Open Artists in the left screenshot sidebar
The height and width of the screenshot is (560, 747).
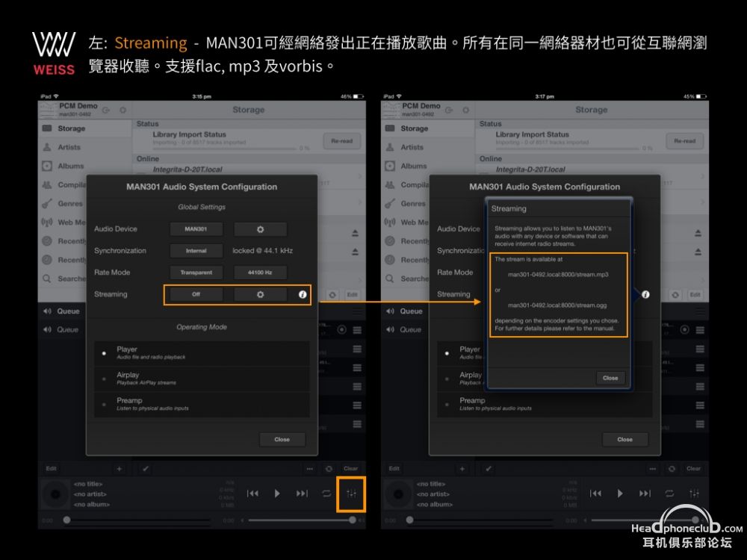pos(85,147)
